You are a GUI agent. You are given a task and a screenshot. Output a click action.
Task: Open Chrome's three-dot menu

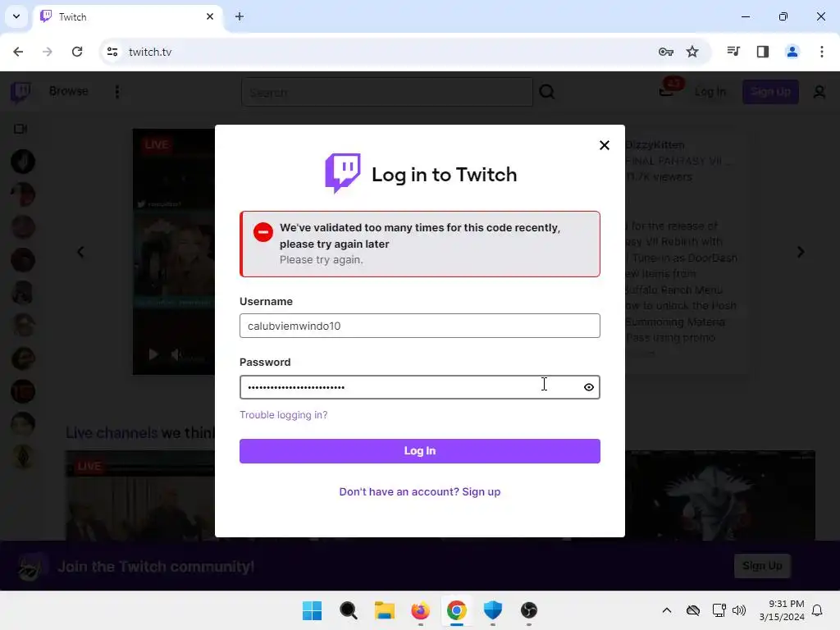tap(822, 52)
